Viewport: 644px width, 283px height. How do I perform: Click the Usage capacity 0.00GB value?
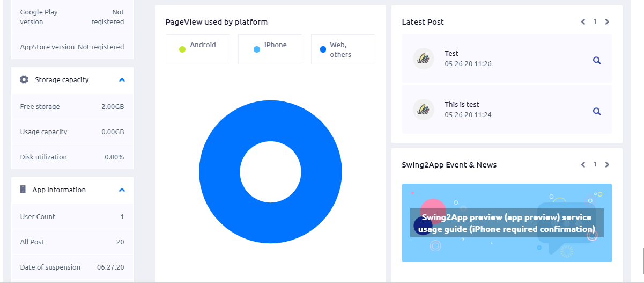tap(113, 132)
